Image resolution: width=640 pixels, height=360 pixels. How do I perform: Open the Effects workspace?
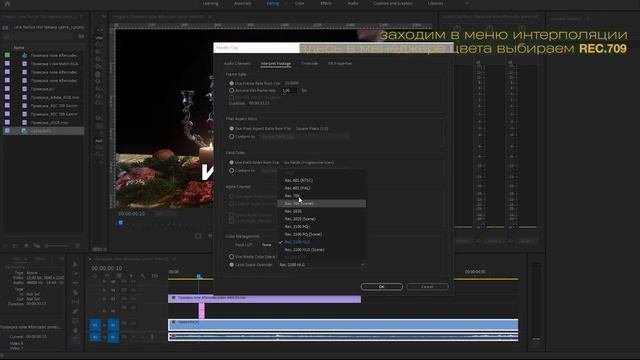tap(326, 4)
